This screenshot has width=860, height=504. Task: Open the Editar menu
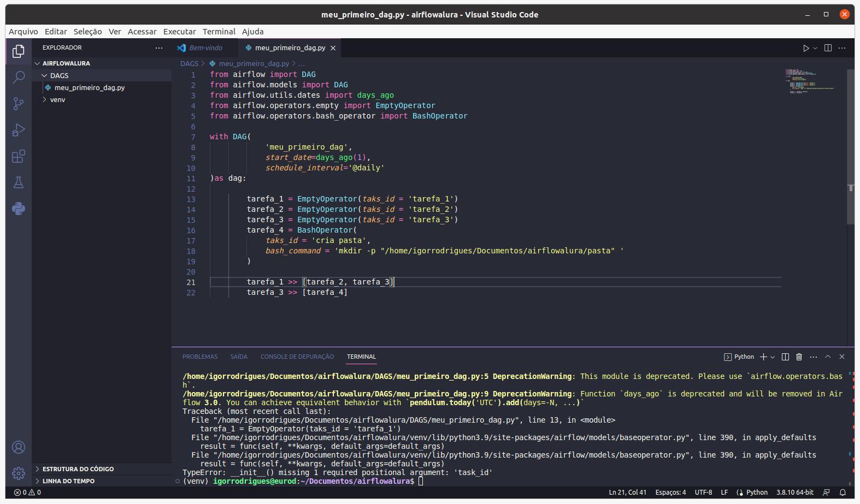pyautogui.click(x=56, y=32)
